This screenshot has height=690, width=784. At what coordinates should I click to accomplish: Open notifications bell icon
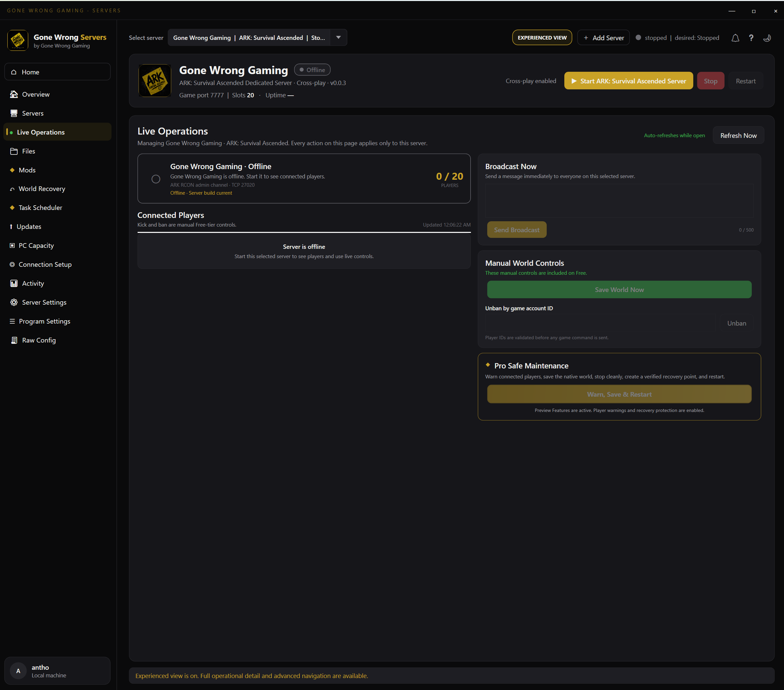point(735,38)
